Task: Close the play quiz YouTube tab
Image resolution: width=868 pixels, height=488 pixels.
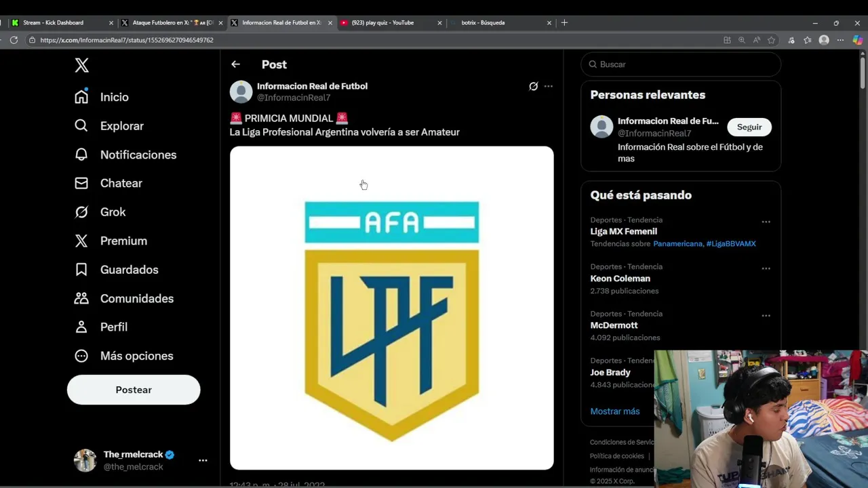Action: pyautogui.click(x=439, y=22)
